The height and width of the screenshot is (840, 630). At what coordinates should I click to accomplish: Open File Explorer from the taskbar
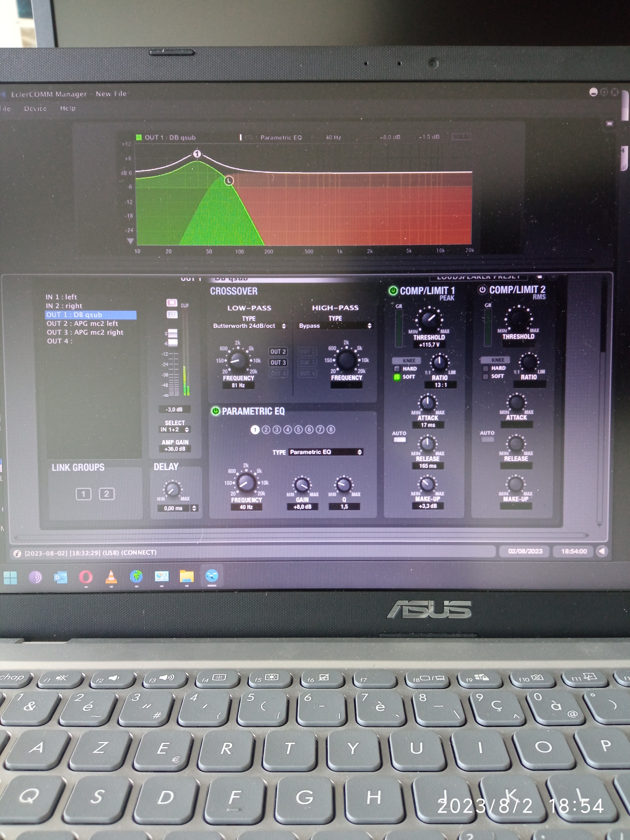(x=186, y=576)
